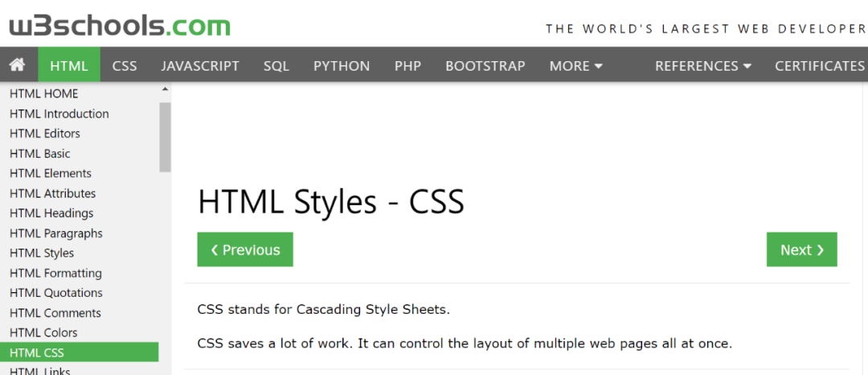Select the HTML tab in navbar
Image resolution: width=868 pixels, height=375 pixels.
(69, 66)
